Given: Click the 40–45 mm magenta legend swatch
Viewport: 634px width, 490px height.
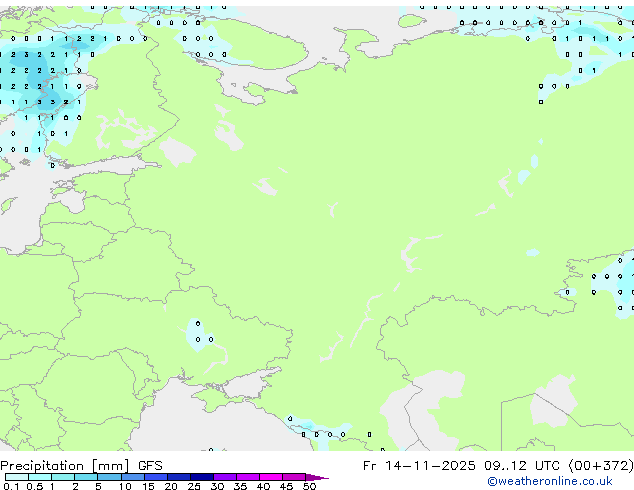Looking at the screenshot, I should pyautogui.click(x=271, y=477).
